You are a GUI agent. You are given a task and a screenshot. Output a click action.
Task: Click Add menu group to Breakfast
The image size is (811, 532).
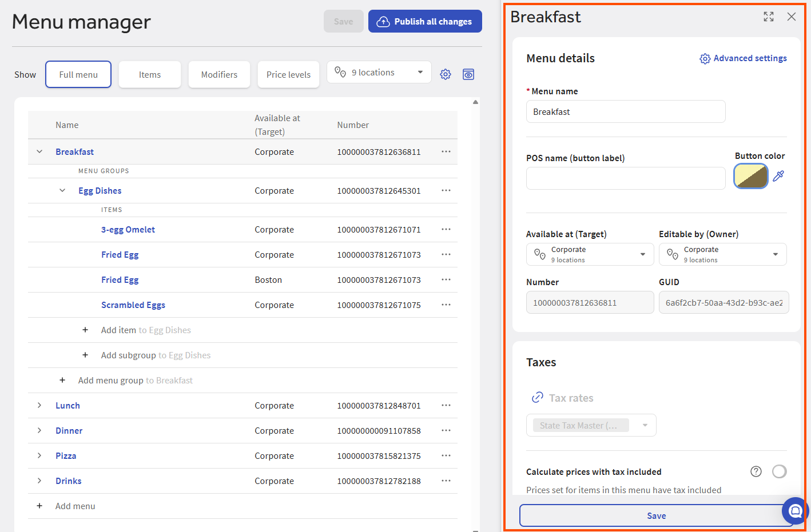[136, 380]
